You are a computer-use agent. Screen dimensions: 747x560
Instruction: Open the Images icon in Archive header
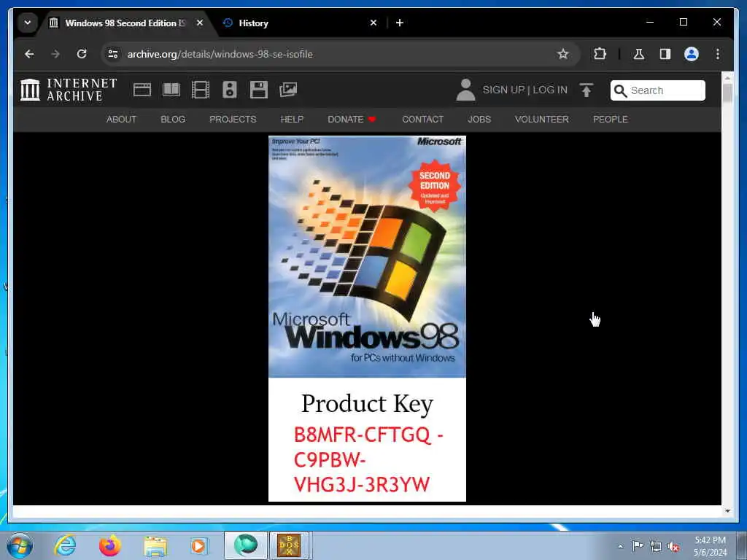coord(288,90)
